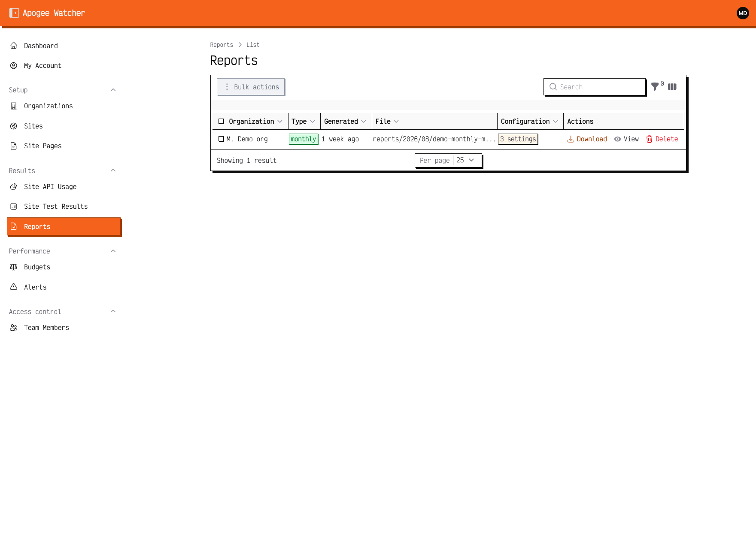Open Alerts page
This screenshot has height=537, width=756.
[x=64, y=287]
